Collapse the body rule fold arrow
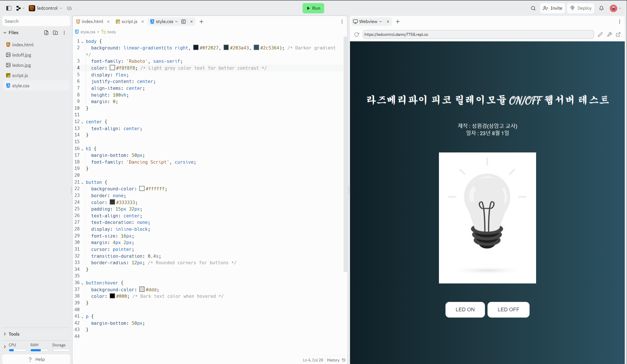 tap(82, 42)
